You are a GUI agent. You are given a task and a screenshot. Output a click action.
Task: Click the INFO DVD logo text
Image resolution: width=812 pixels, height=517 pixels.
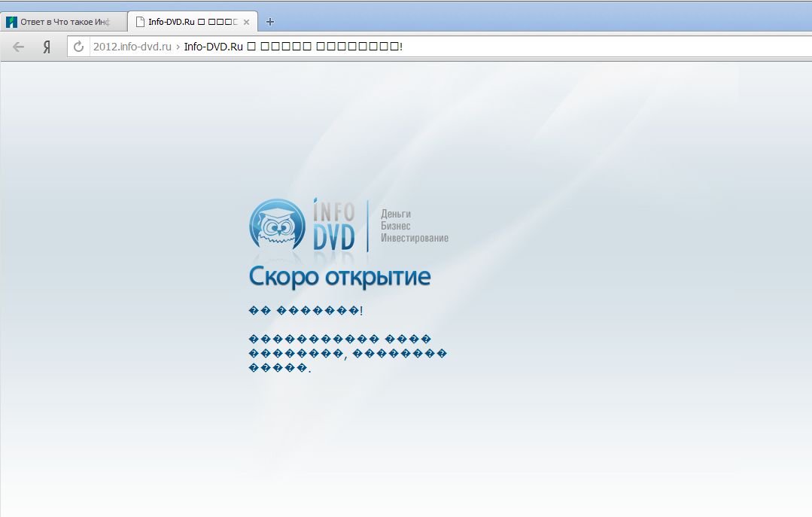pos(334,225)
